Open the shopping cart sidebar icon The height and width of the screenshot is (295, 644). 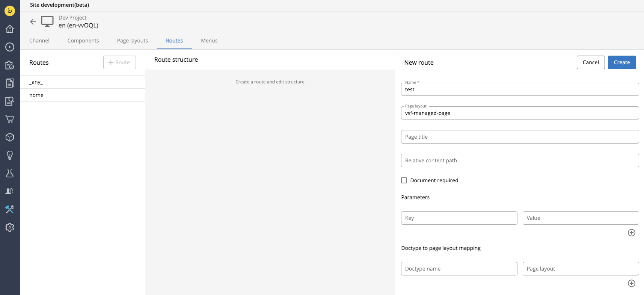coord(10,119)
